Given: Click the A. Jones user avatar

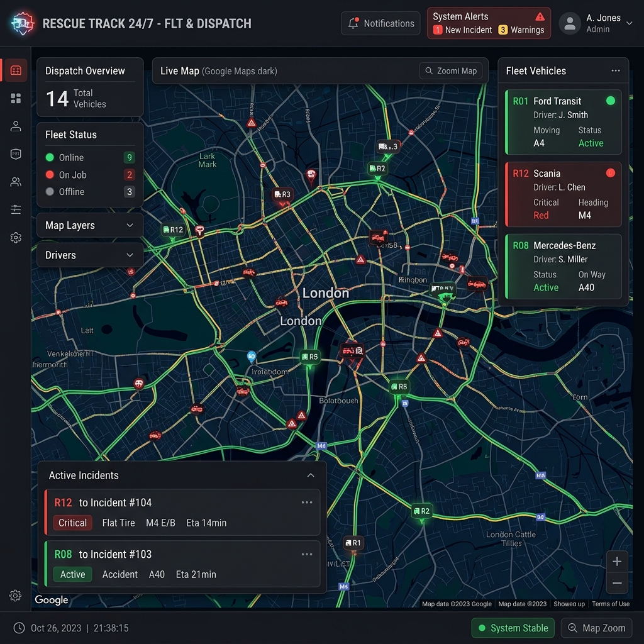Looking at the screenshot, I should coord(570,23).
